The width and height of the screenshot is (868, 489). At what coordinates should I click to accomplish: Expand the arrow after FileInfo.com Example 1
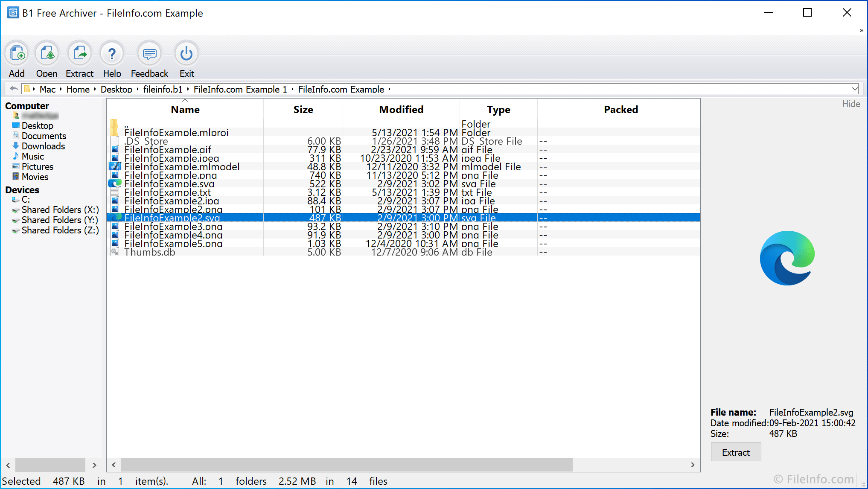(x=292, y=89)
